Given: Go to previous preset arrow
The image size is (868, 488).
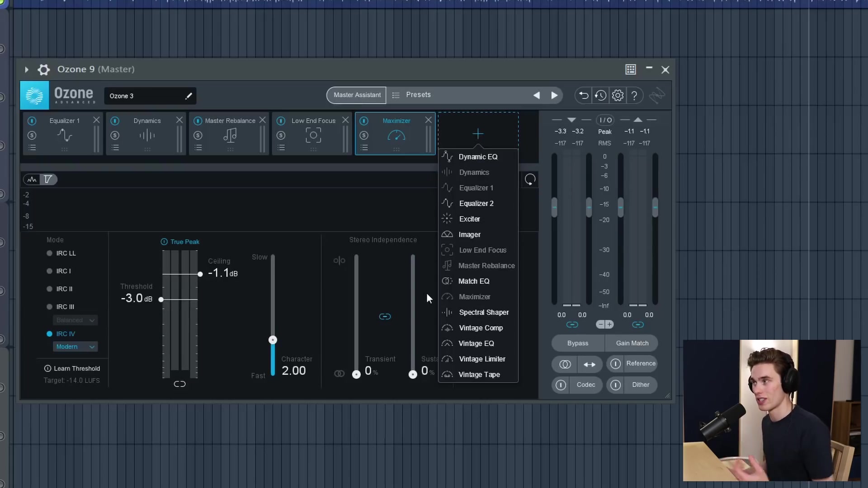Looking at the screenshot, I should tap(537, 95).
